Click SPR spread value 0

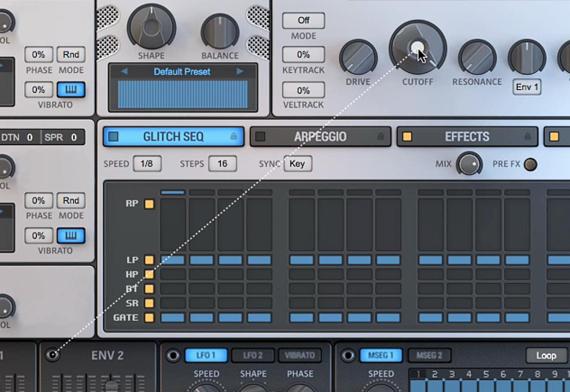click(x=74, y=137)
